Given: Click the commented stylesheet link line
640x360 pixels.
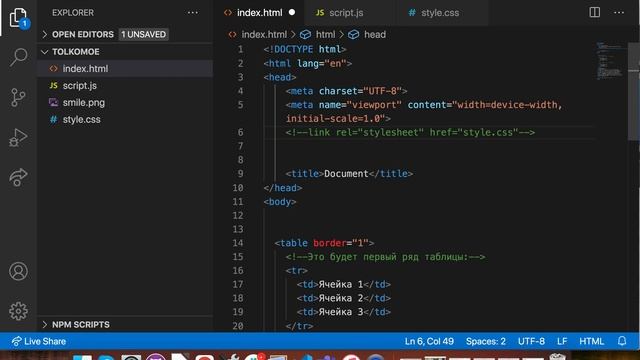Looking at the screenshot, I should (410, 132).
